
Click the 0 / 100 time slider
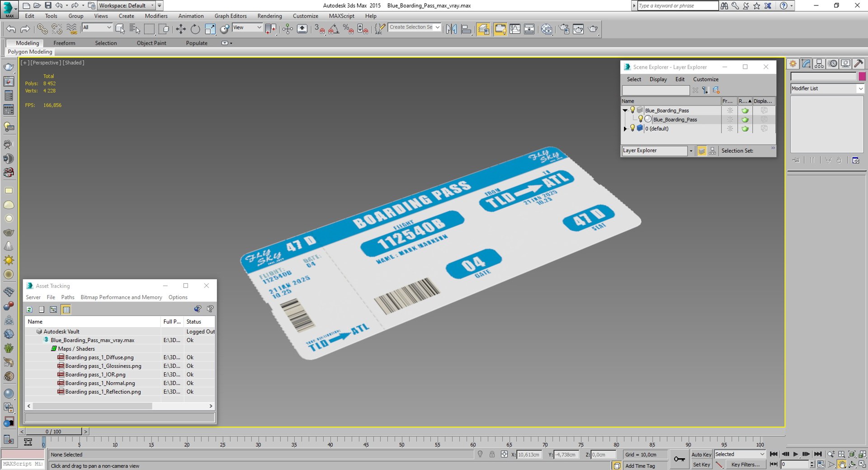click(x=53, y=432)
